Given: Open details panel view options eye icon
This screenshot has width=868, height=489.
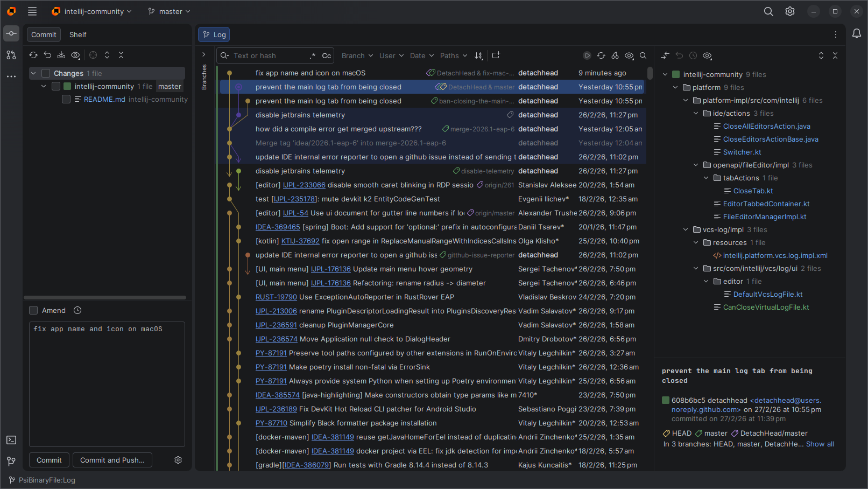Looking at the screenshot, I should [707, 55].
